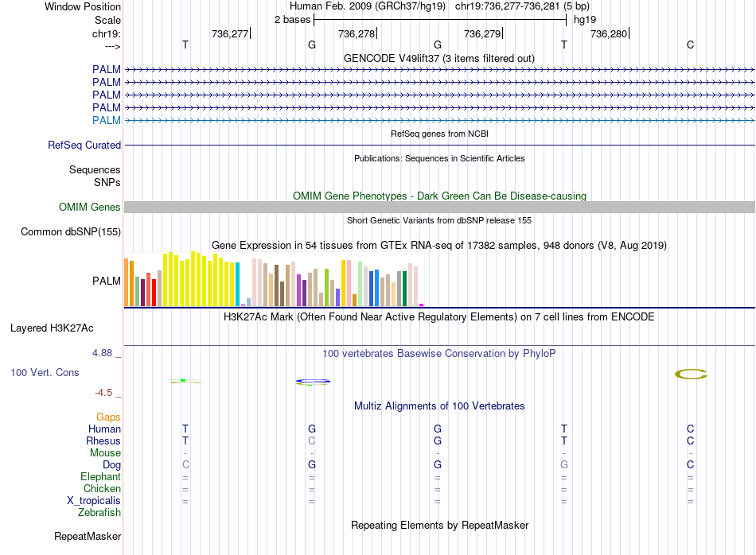The width and height of the screenshot is (756, 555).
Task: Click the gray OMIM Genes bar
Action: [x=439, y=208]
